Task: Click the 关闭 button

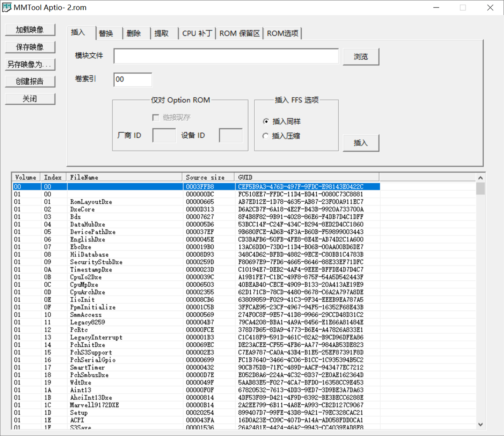Action: 30,99
